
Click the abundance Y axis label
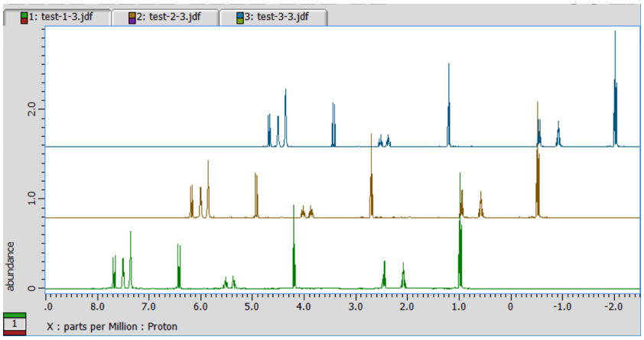[11, 266]
